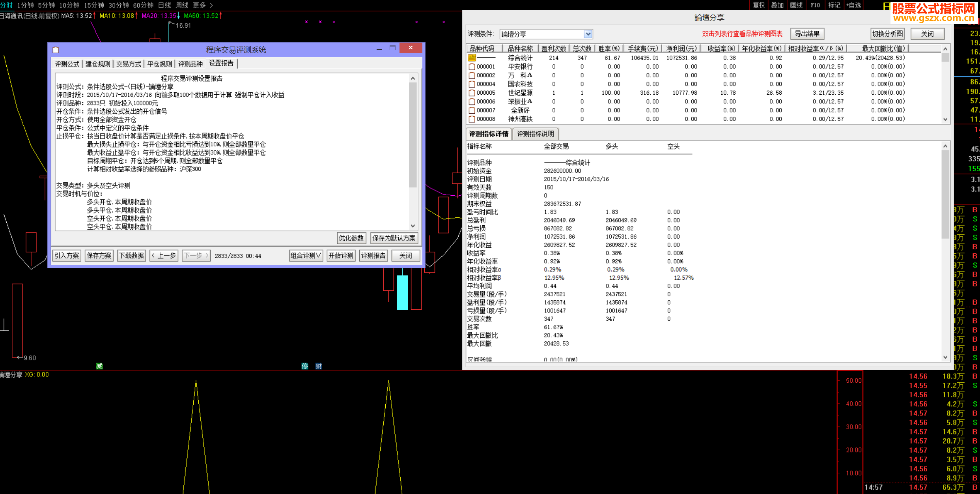Expand 更多 period options

click(203, 5)
